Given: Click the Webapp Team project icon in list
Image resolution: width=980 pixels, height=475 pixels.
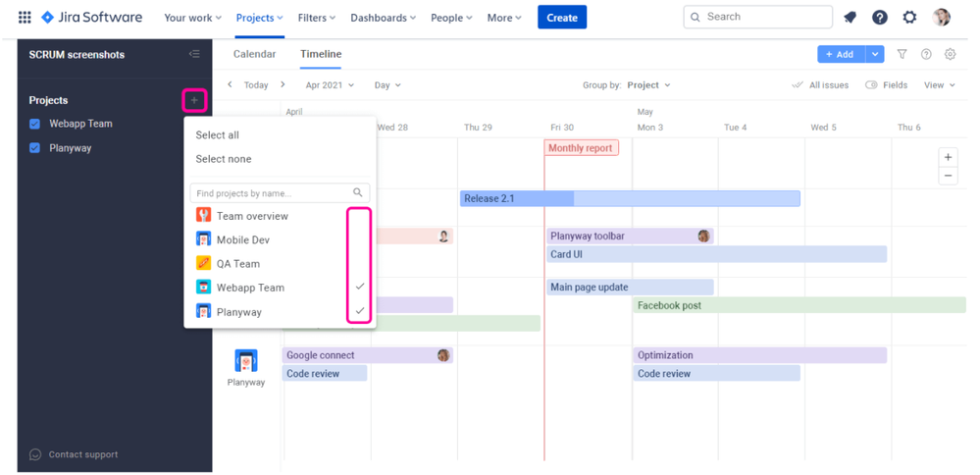Looking at the screenshot, I should [203, 287].
